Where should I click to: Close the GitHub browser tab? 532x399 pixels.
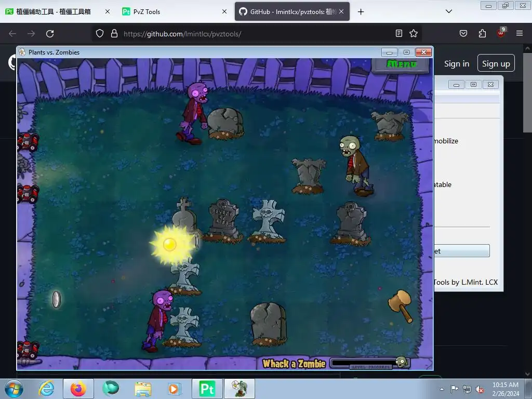click(x=341, y=11)
